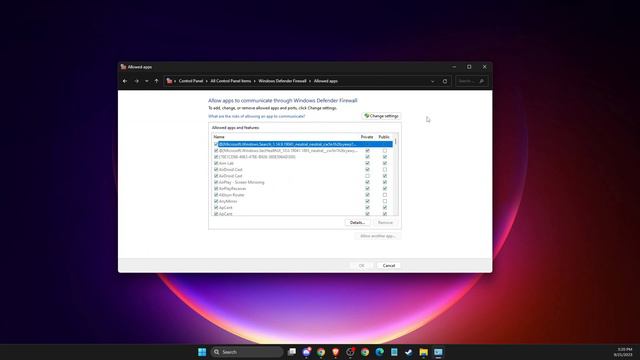
Task: Click the folder icon in address bar
Action: [x=169, y=81]
